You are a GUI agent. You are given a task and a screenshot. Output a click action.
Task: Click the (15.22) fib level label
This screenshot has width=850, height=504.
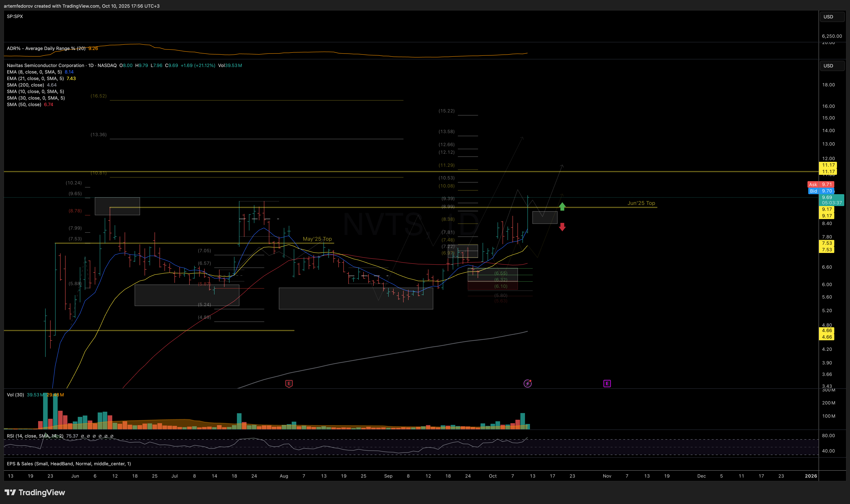[446, 111]
